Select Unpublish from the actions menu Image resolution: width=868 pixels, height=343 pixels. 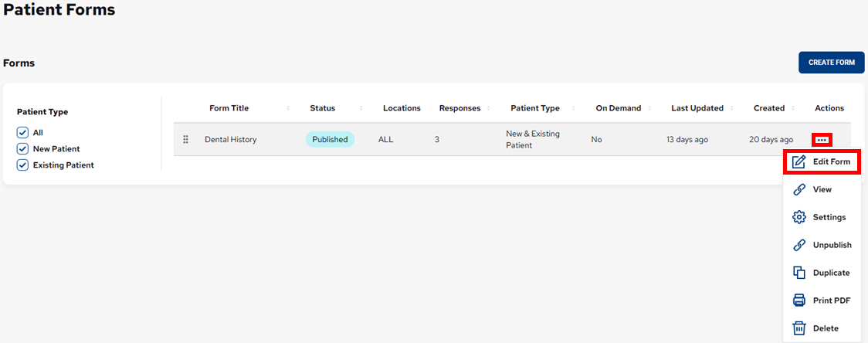point(832,245)
